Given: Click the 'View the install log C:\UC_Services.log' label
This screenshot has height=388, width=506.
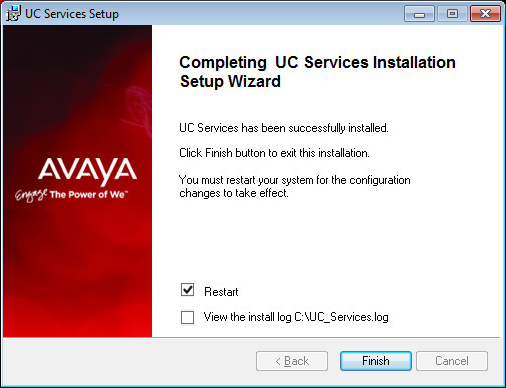Looking at the screenshot, I should pos(296,317).
